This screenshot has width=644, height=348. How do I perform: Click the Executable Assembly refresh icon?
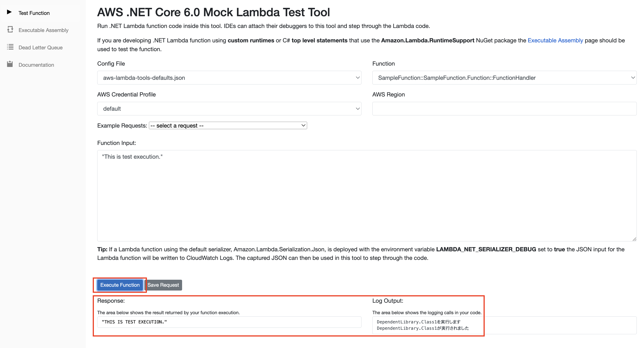point(10,30)
